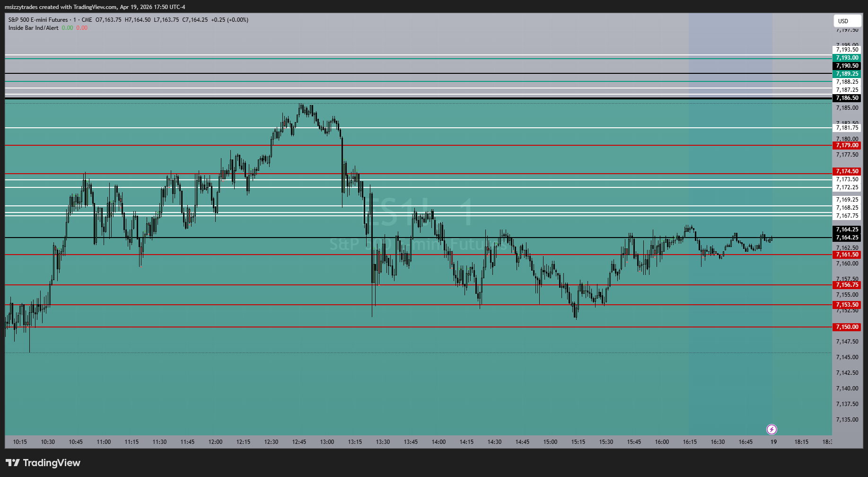Click the red 7,153.50 price label

tap(847, 305)
